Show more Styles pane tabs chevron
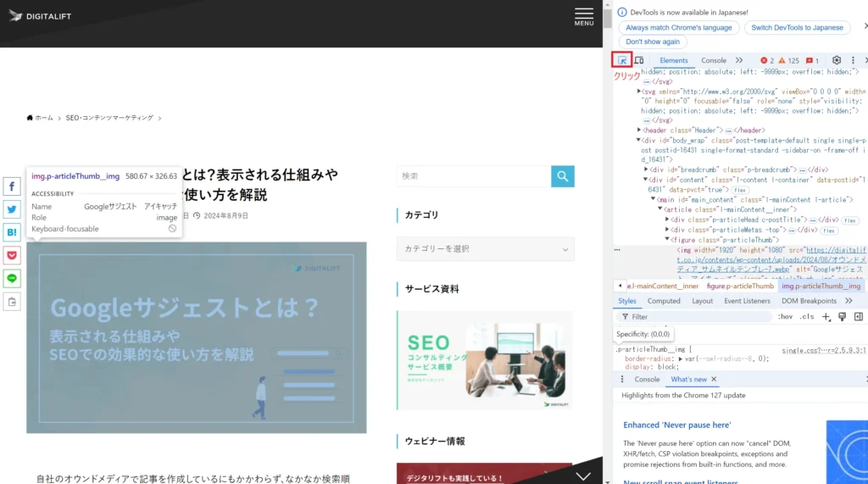This screenshot has height=484, width=868. point(849,301)
